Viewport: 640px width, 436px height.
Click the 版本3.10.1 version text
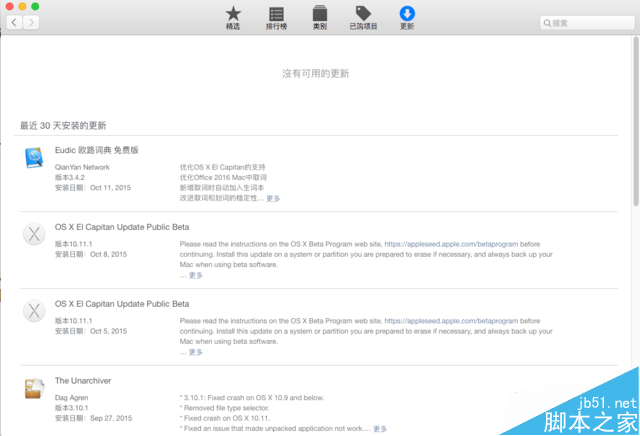[71, 408]
